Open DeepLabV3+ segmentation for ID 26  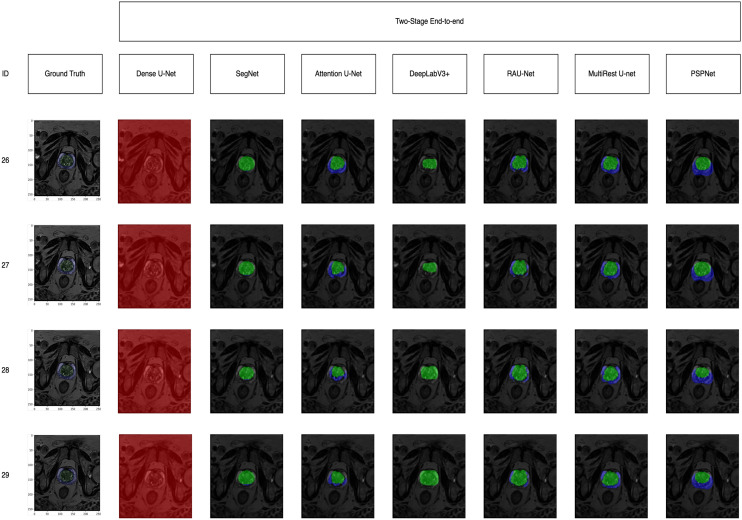[x=429, y=161]
